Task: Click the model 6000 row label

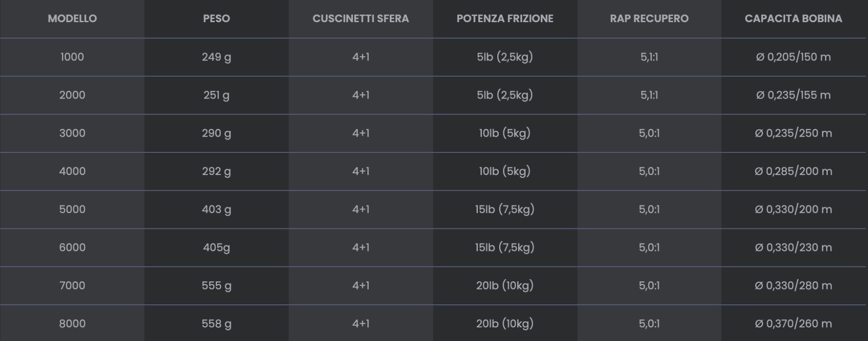Action: tap(72, 247)
